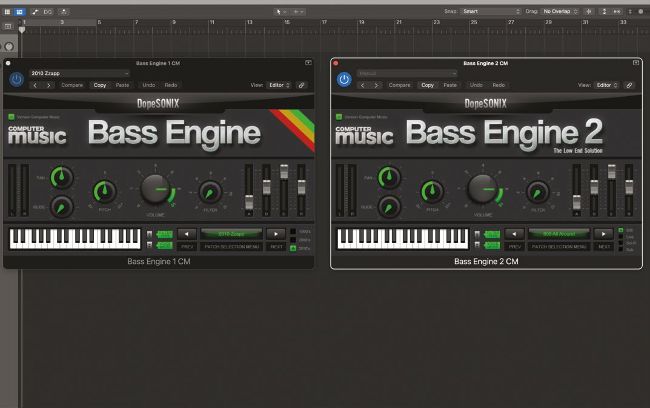This screenshot has width=650, height=408.
Task: Open the Drag No Overlap dropdown
Action: click(560, 12)
